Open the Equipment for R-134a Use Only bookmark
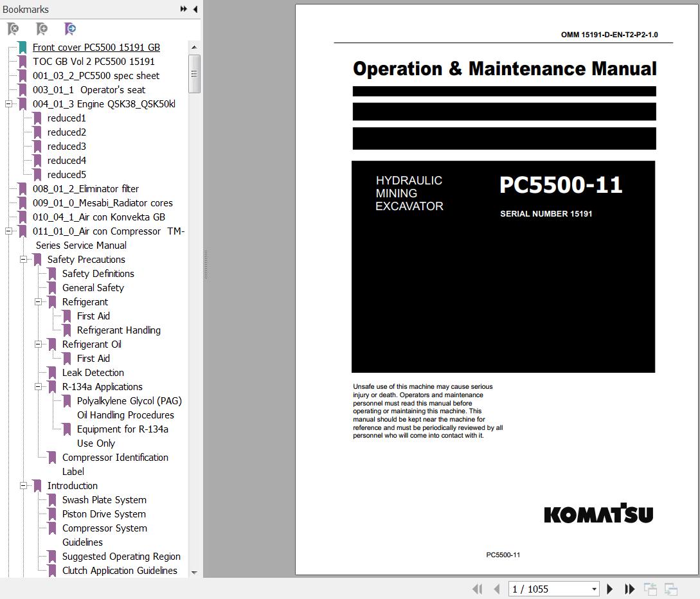 [x=122, y=436]
